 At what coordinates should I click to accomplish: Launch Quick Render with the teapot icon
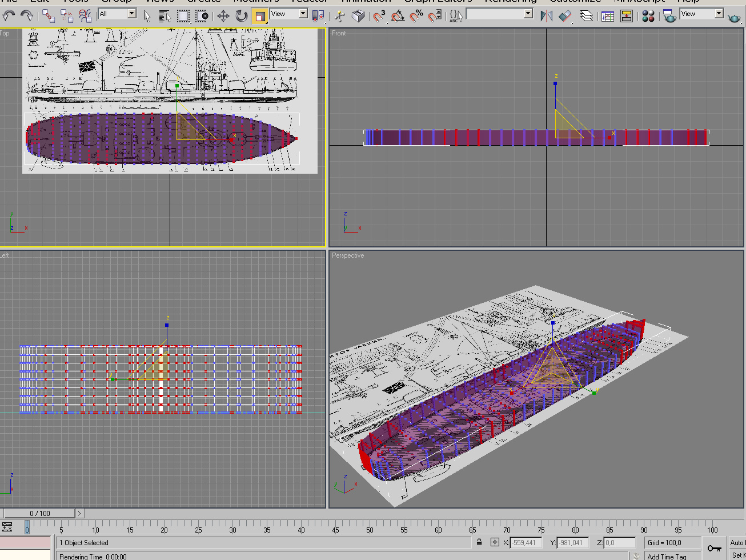(x=734, y=17)
